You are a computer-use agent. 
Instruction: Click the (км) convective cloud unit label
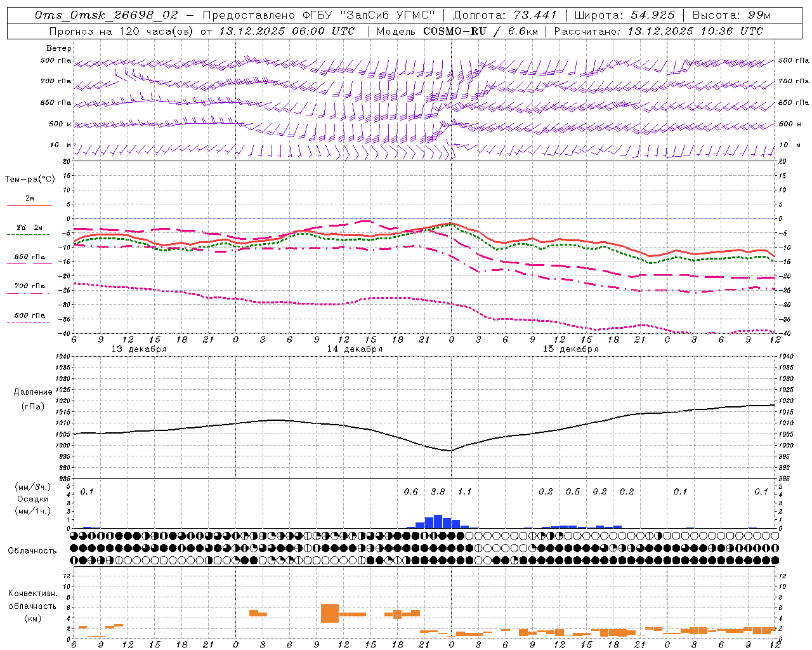coord(32,618)
